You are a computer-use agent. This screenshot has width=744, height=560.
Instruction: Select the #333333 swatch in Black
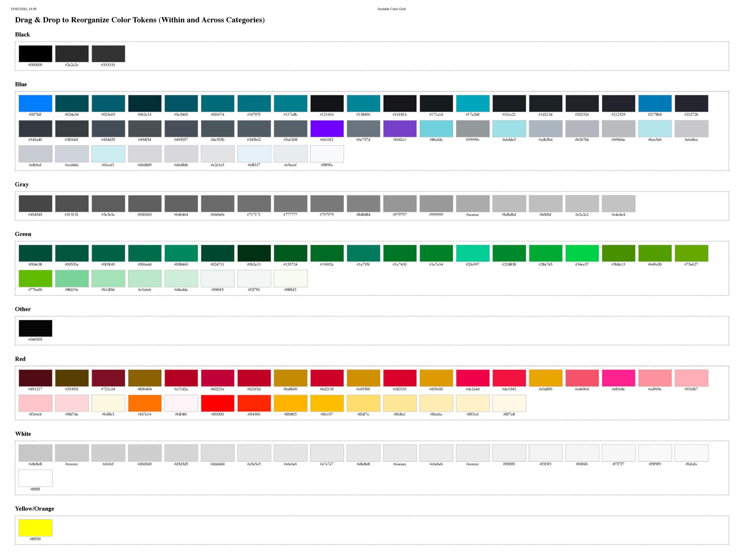click(108, 54)
